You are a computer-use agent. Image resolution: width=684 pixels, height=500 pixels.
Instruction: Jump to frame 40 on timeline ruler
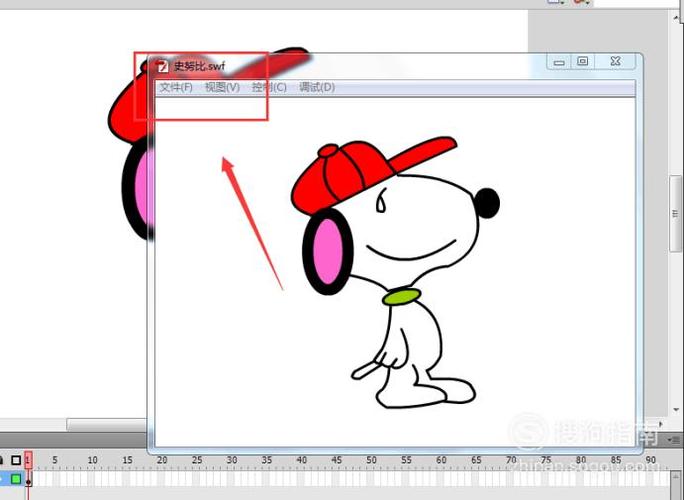coord(302,460)
